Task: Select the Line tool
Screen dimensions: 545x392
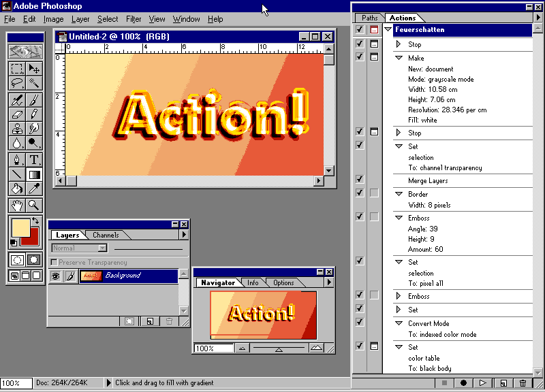Action: (16, 174)
